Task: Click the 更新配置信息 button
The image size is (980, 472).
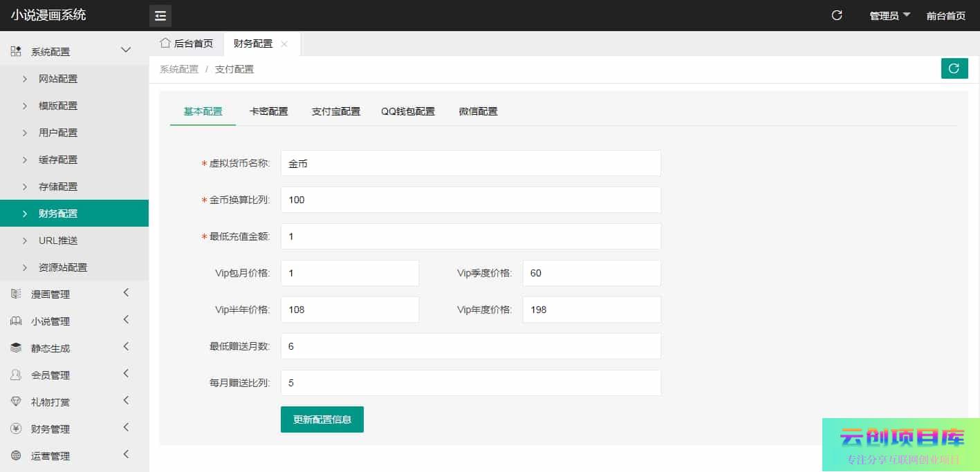Action: (x=322, y=419)
